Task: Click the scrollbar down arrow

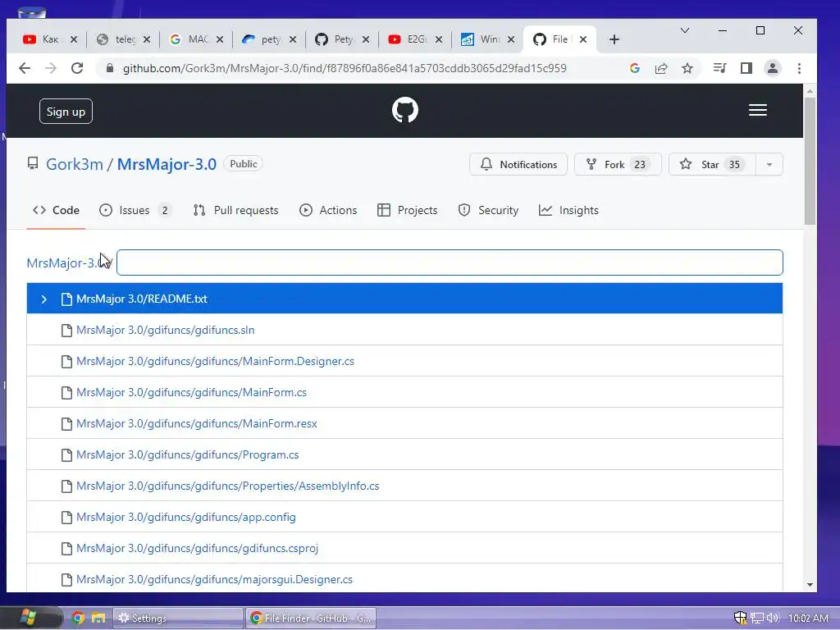Action: pyautogui.click(x=810, y=585)
